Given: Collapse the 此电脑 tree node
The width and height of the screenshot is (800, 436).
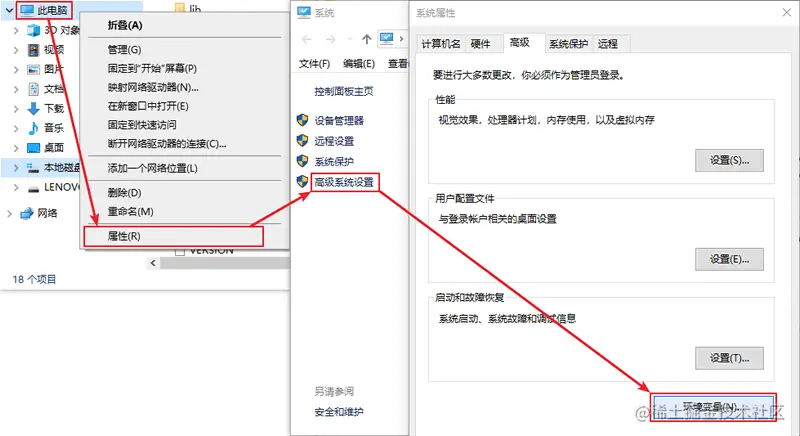Looking at the screenshot, I should 9,10.
